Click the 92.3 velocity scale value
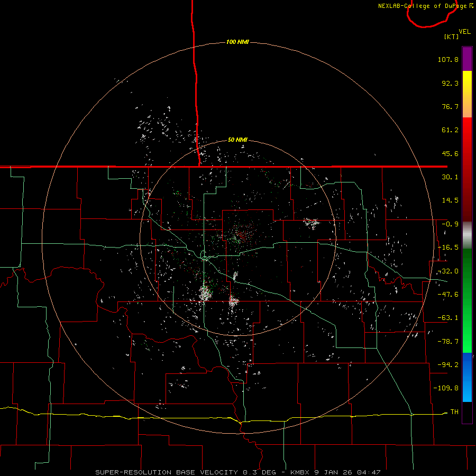 450,83
